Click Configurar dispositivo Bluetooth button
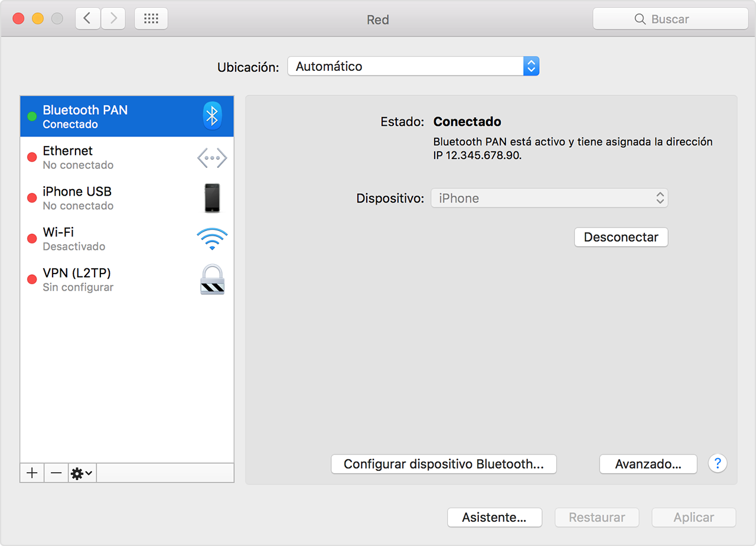Image resolution: width=756 pixels, height=546 pixels. pyautogui.click(x=444, y=464)
